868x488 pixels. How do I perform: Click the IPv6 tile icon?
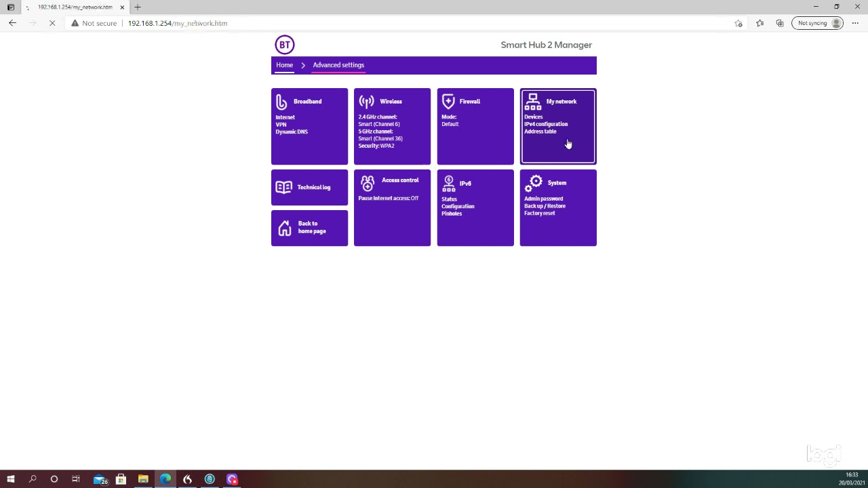click(x=449, y=184)
